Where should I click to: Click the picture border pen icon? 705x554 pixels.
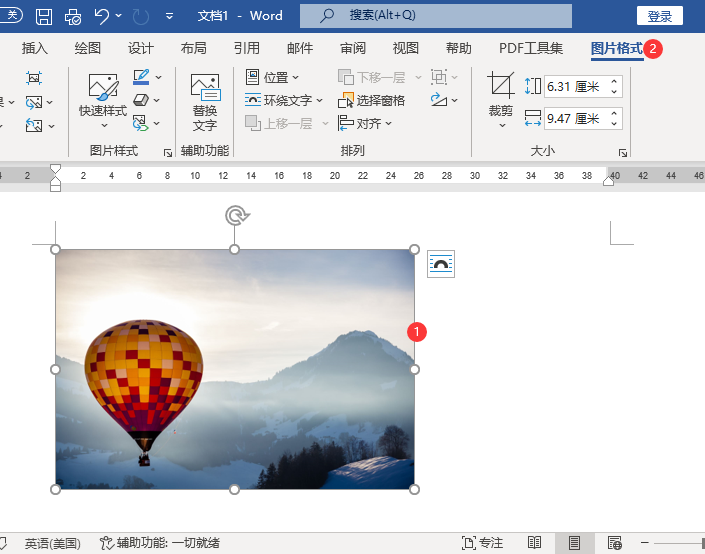tap(141, 77)
